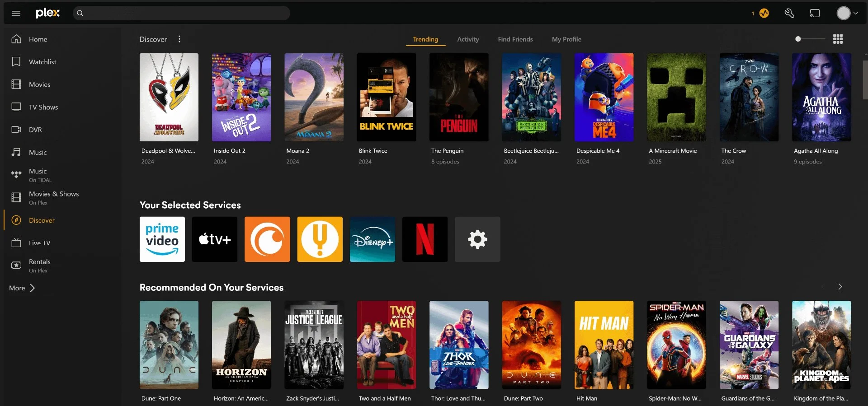Open the Spider-Man: No Way Home poster
The width and height of the screenshot is (868, 406).
click(x=676, y=345)
